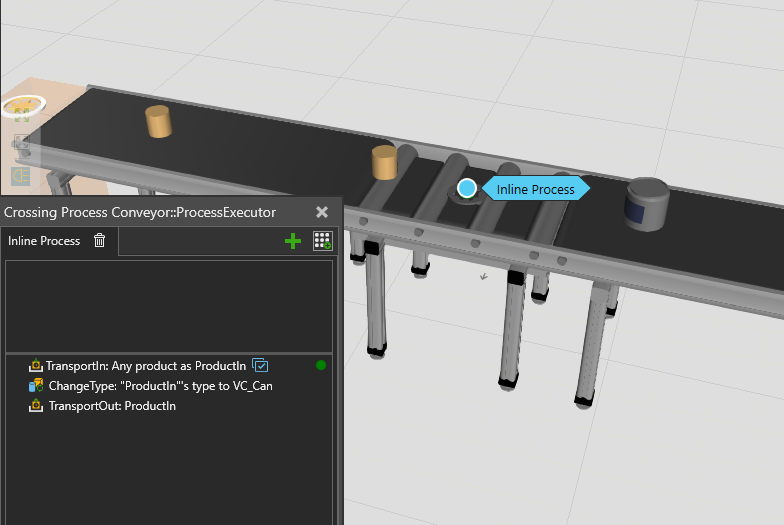Select the ChangeType statement
The width and height of the screenshot is (784, 525).
tap(160, 386)
